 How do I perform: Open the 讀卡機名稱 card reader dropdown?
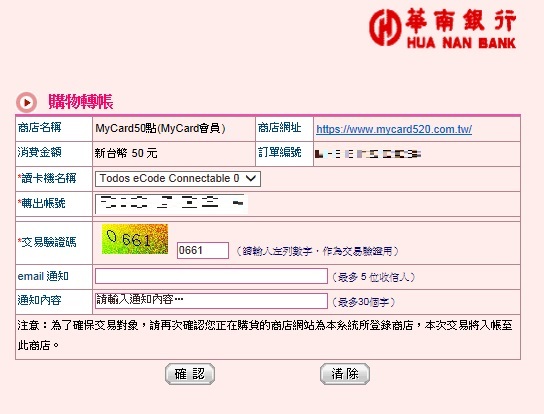(178, 179)
